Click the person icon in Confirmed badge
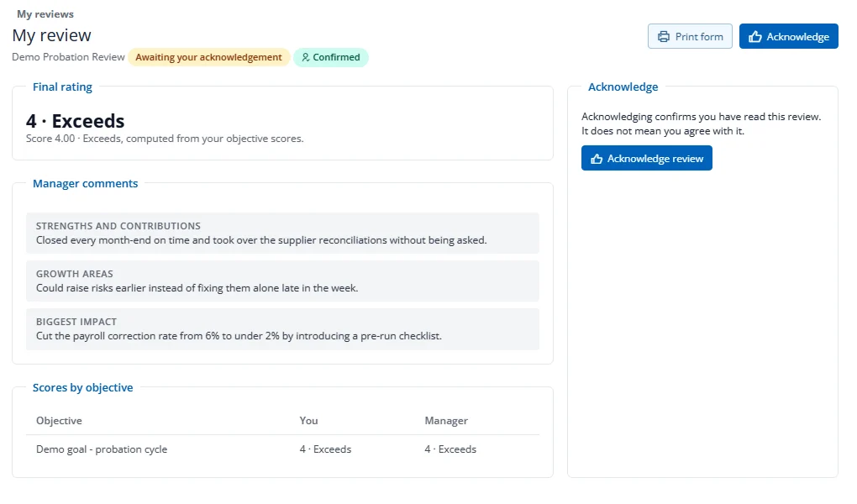 click(306, 57)
